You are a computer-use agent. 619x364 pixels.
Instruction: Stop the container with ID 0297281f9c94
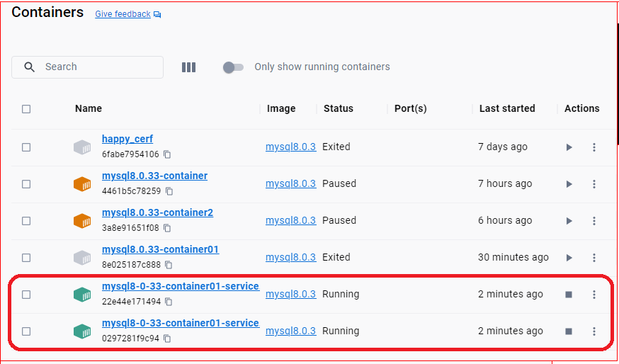569,331
